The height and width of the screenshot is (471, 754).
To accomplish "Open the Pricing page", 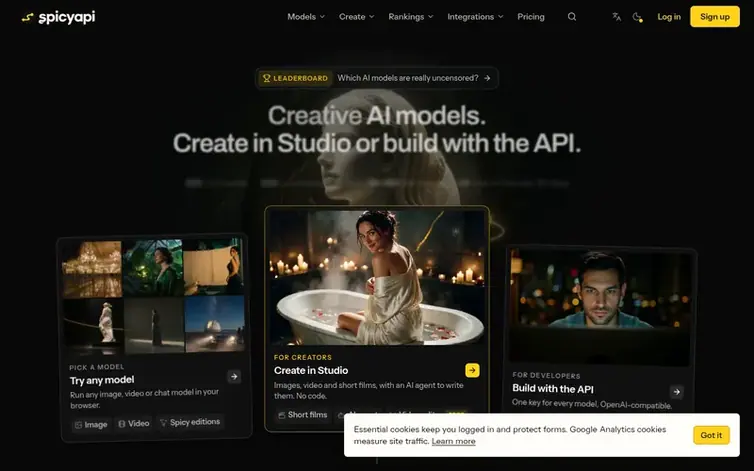I will 531,17.
